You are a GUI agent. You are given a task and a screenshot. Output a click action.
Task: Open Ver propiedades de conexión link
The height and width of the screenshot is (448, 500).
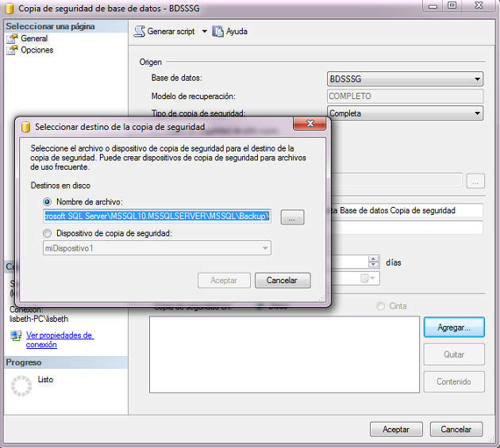60,340
